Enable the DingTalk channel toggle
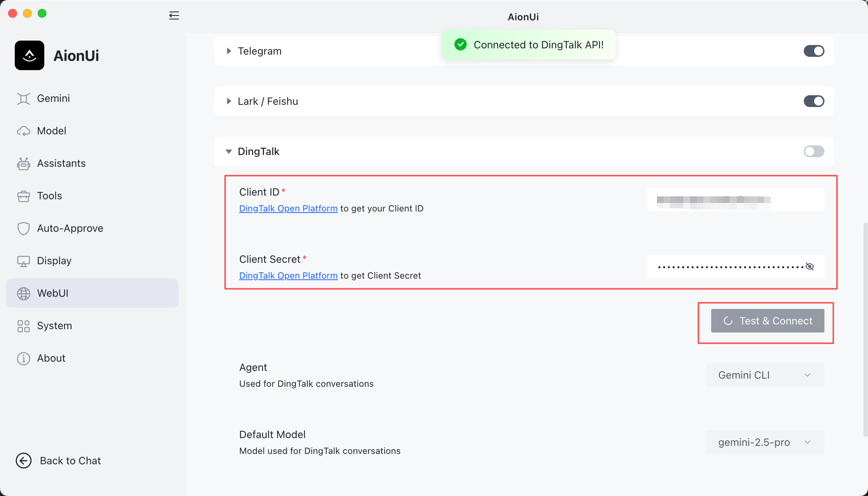868x496 pixels. tap(814, 151)
